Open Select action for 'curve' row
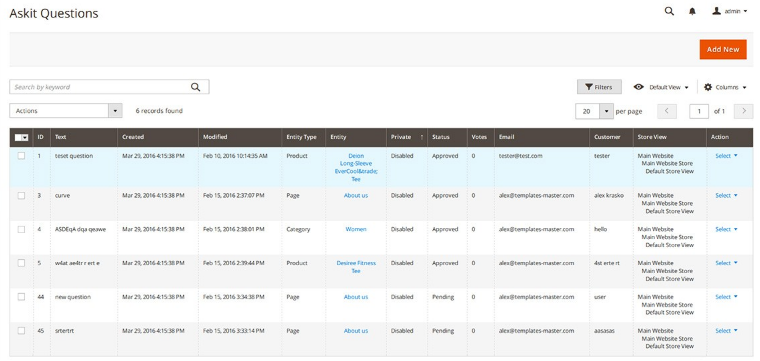The width and height of the screenshot is (760, 361). point(726,195)
